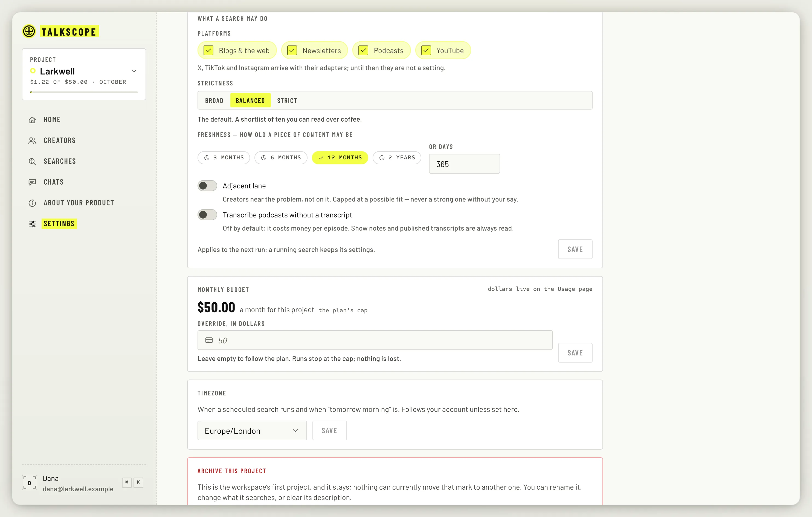Uncheck the Podcasts platform
This screenshot has height=517, width=812.
click(363, 50)
